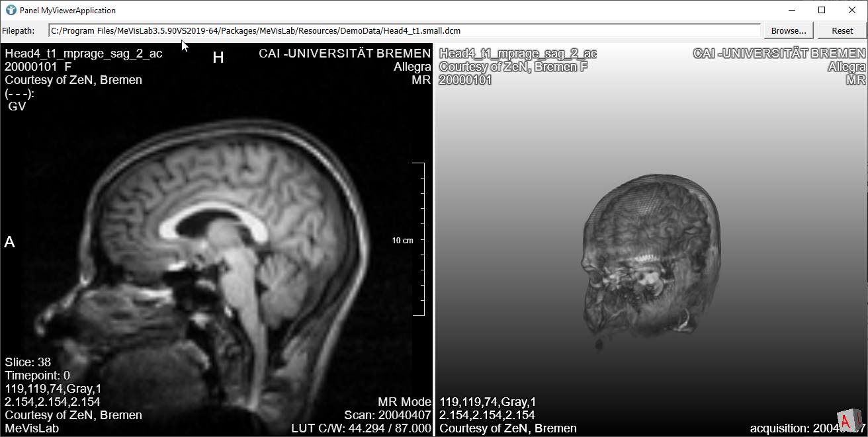
Task: Click the 'A' anterior orientation marker
Action: 10,243
